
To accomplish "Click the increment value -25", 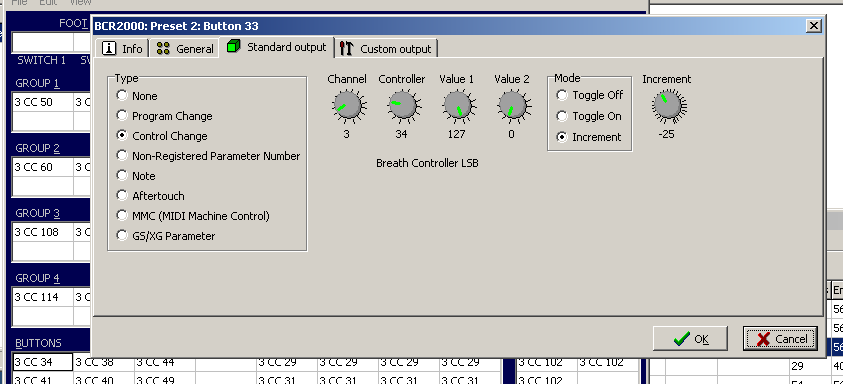I will click(x=666, y=134).
